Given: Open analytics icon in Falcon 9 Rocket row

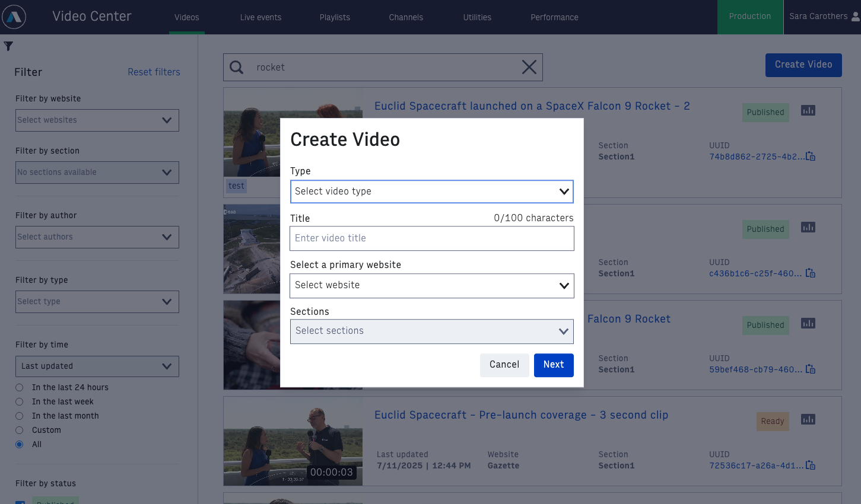Looking at the screenshot, I should (808, 323).
